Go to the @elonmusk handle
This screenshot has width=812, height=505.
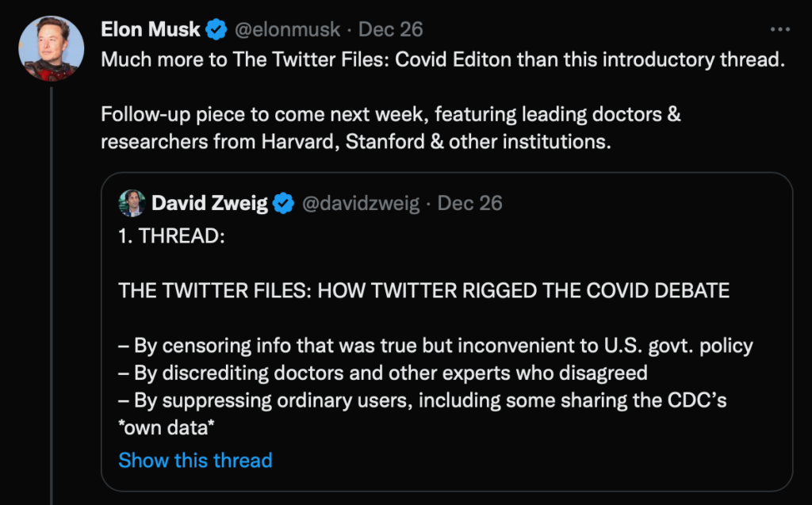(287, 30)
